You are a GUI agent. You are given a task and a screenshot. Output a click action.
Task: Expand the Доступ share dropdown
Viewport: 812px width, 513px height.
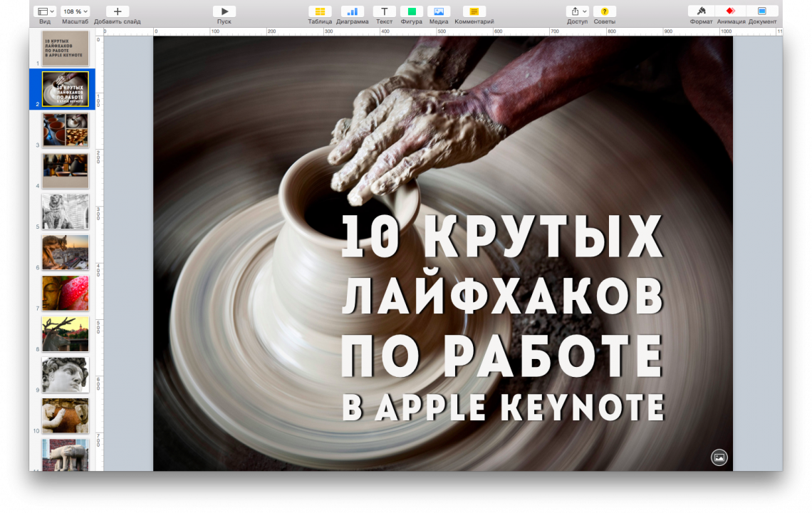point(578,11)
